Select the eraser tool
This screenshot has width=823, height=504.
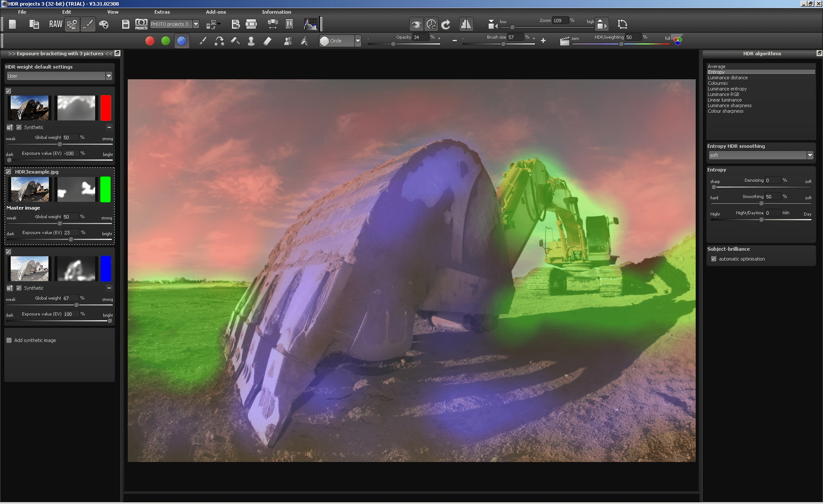267,40
